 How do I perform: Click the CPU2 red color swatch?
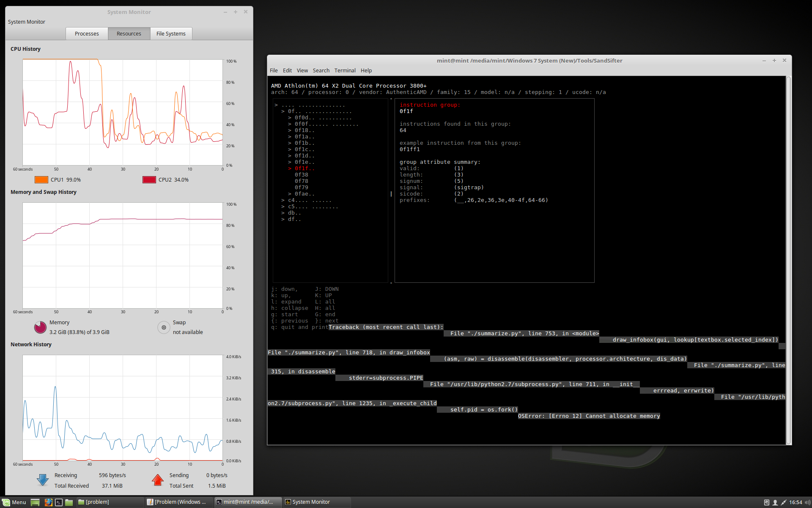click(x=149, y=179)
